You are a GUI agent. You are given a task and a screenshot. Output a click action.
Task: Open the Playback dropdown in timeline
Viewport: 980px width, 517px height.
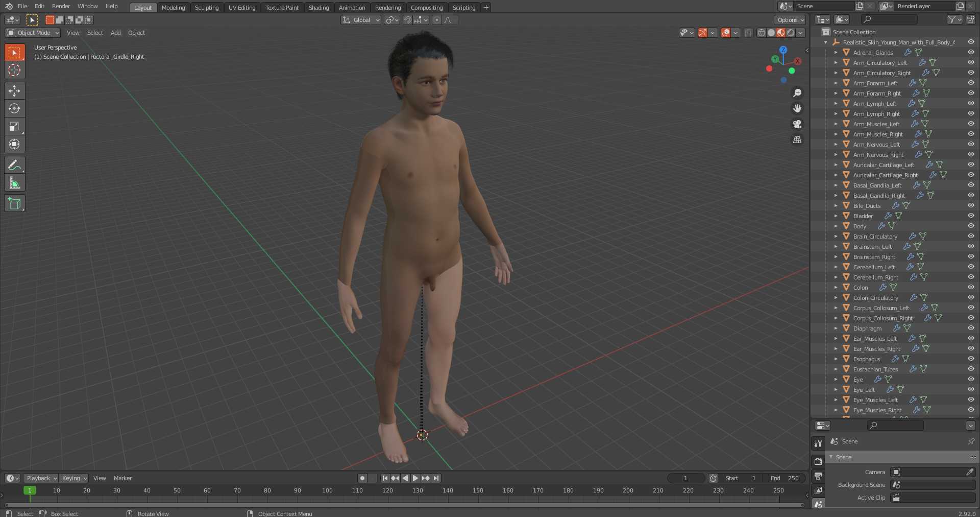[x=41, y=478]
